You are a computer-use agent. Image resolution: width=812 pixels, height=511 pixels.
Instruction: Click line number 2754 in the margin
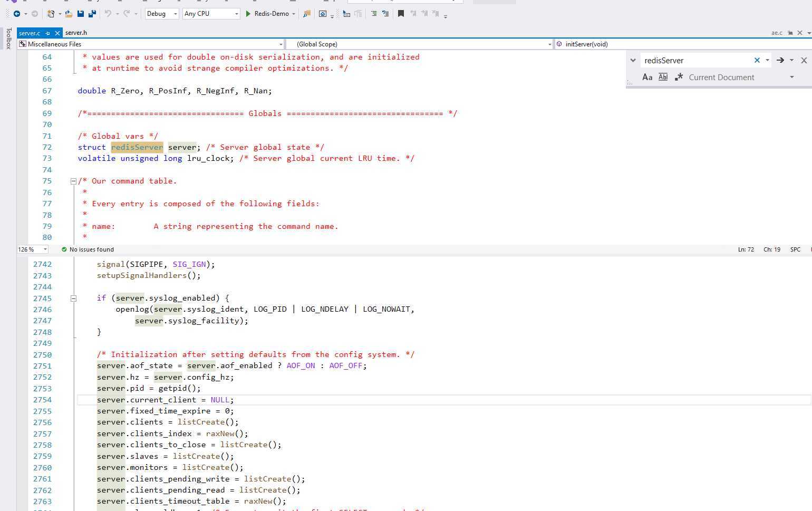tap(42, 400)
